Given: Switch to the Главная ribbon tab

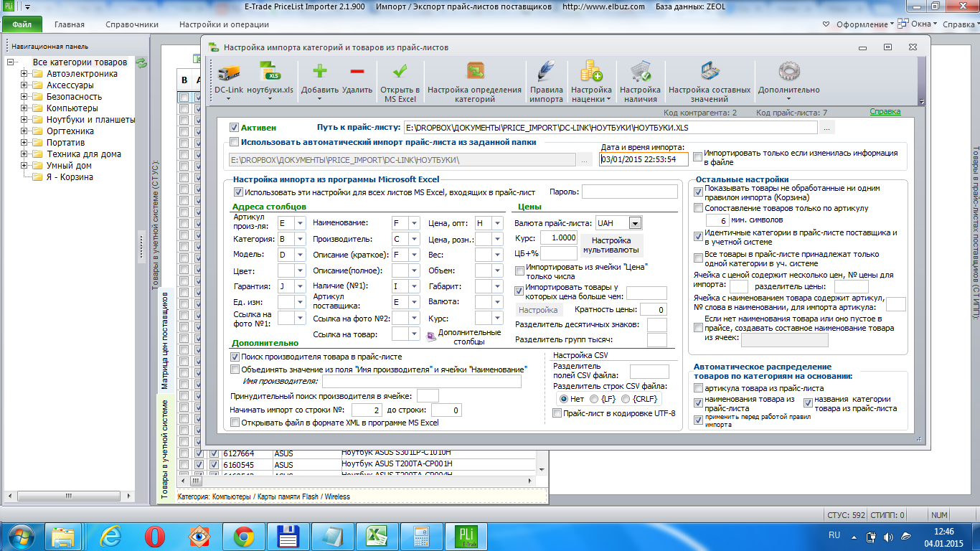Looking at the screenshot, I should (x=70, y=24).
